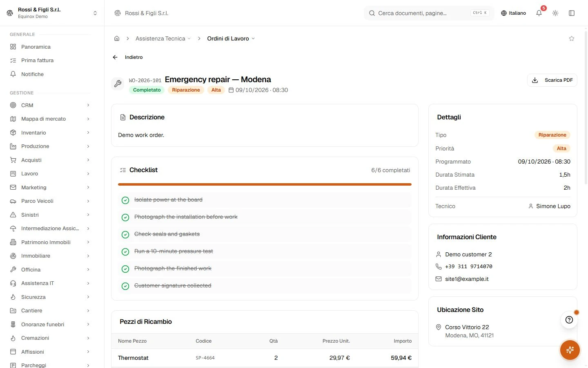Open Prima fattura in the sidebar
Screen dimensions: 588x368
point(50,61)
